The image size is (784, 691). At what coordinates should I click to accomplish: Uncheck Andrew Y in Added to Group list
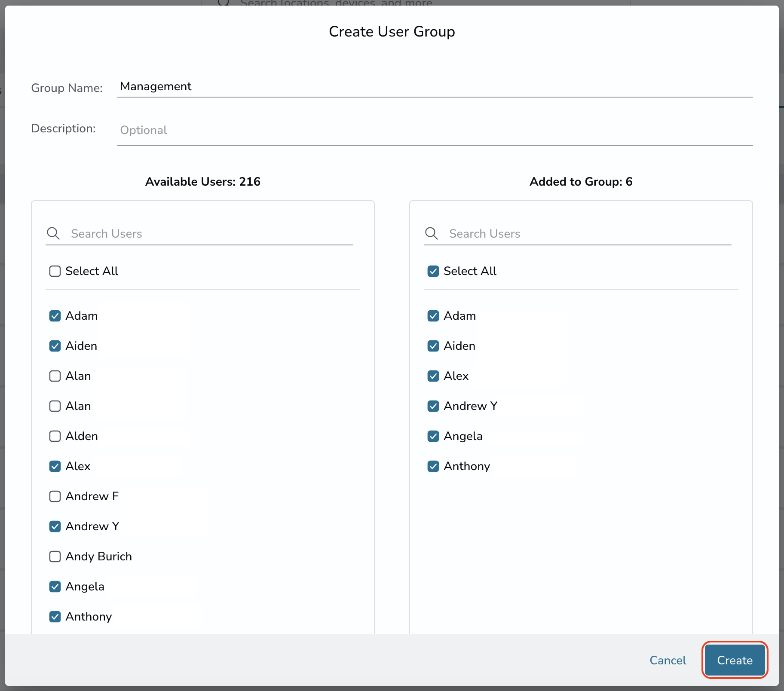[433, 406]
